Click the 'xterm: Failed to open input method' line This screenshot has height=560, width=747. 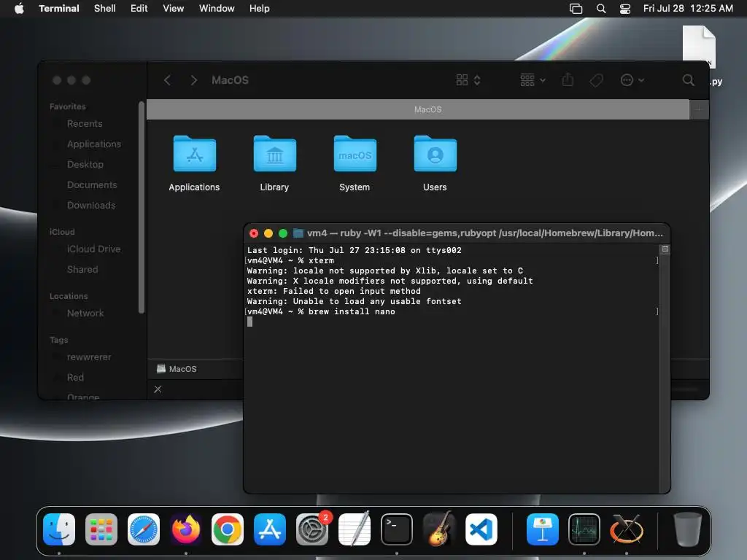(334, 291)
